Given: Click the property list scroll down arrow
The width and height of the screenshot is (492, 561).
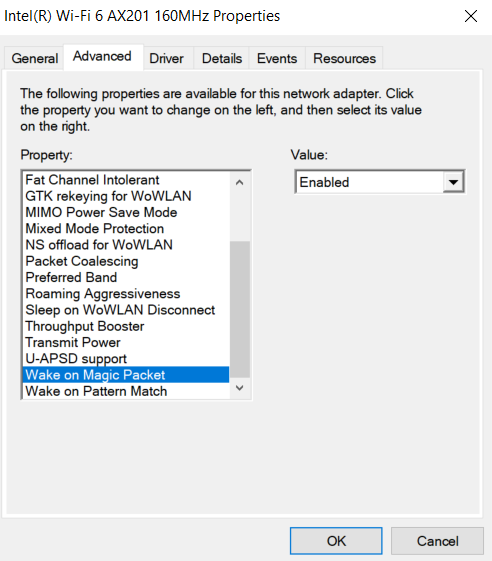Looking at the screenshot, I should click(x=240, y=388).
